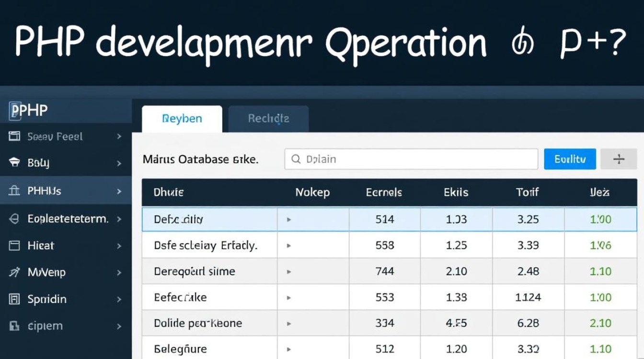Switch to the Reclidte tab
This screenshot has height=359, width=644.
268,119
